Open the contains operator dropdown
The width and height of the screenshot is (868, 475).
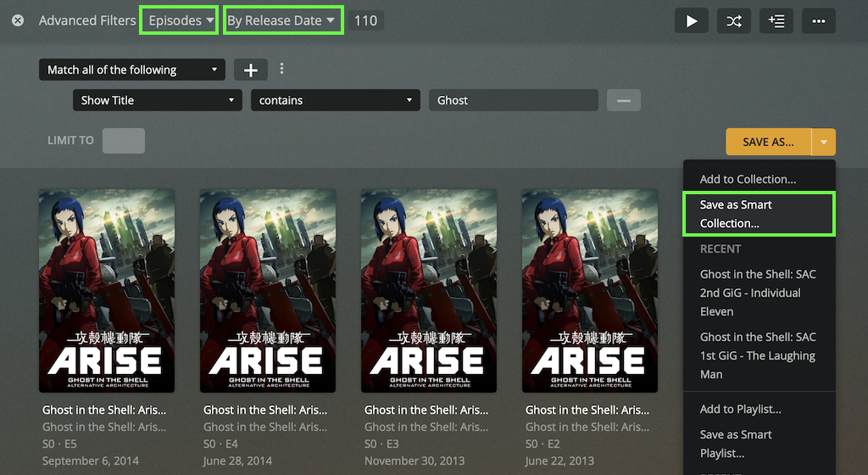coord(336,100)
